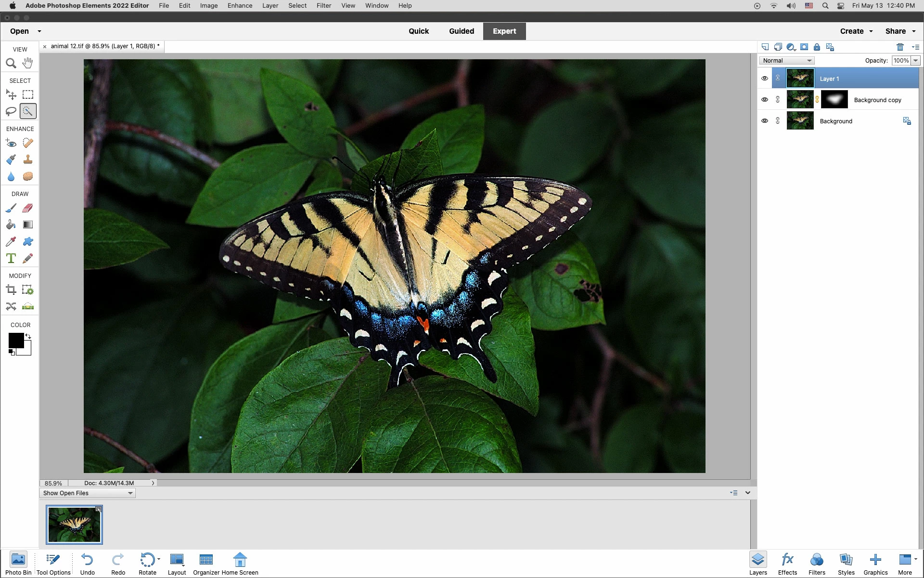Image resolution: width=924 pixels, height=578 pixels.
Task: Expand the Opacity slider dropdown arrow
Action: coord(915,61)
